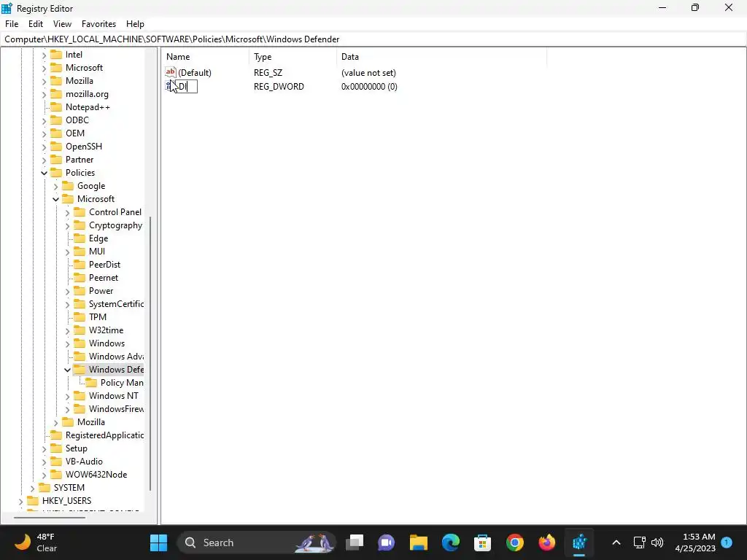The width and height of the screenshot is (747, 560).
Task: Expand the ODBC key
Action: pos(44,120)
